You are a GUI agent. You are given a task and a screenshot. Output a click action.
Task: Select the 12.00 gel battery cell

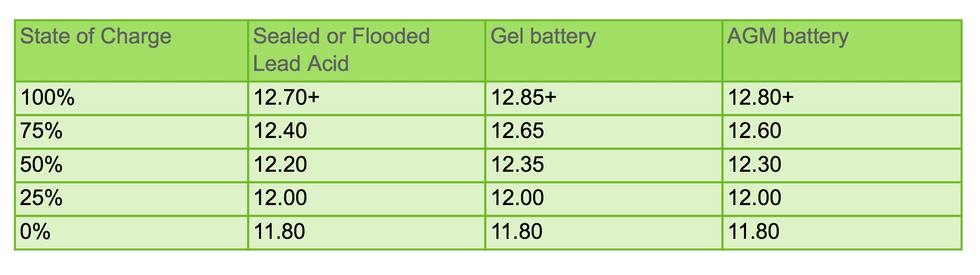click(x=604, y=199)
